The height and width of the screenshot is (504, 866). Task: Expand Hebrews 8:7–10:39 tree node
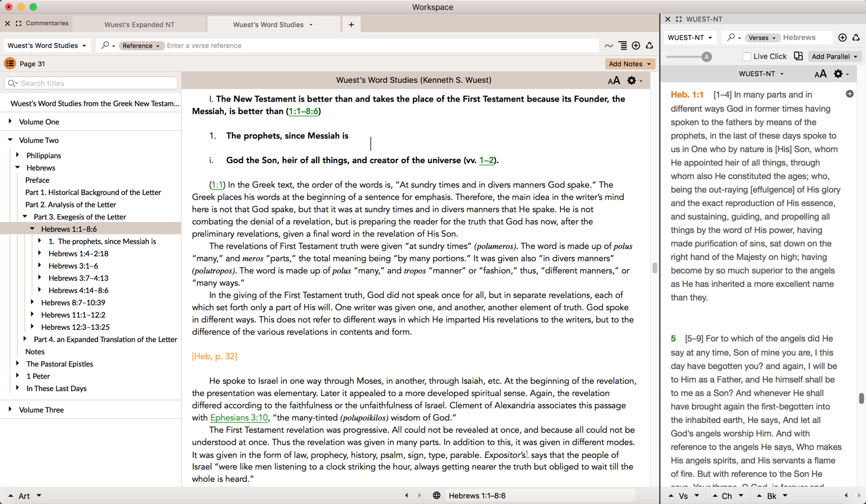(32, 302)
